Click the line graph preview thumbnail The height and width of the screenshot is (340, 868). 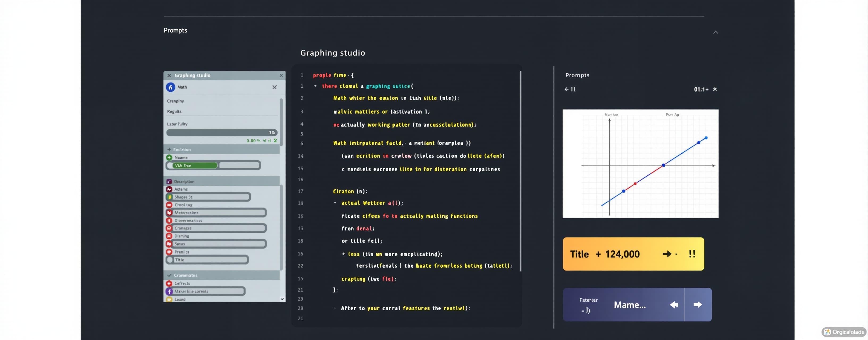click(x=640, y=164)
